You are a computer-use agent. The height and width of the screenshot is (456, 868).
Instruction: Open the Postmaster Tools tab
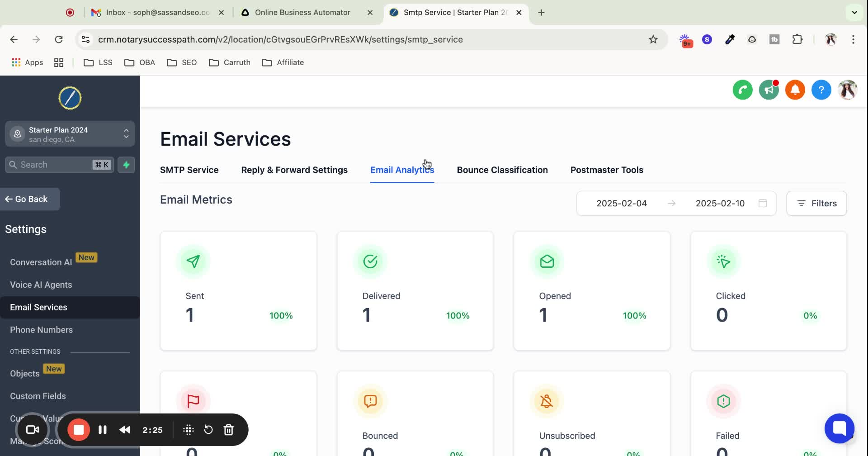(x=607, y=170)
